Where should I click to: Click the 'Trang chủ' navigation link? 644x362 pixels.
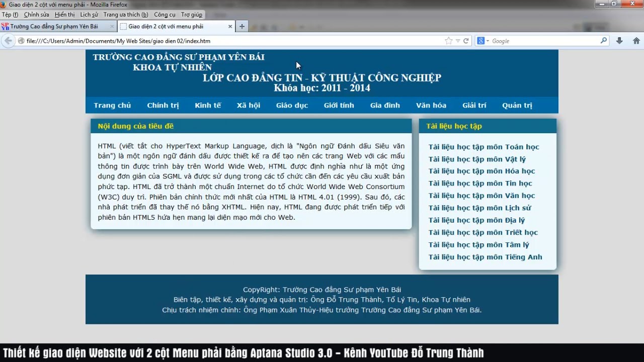pos(112,105)
